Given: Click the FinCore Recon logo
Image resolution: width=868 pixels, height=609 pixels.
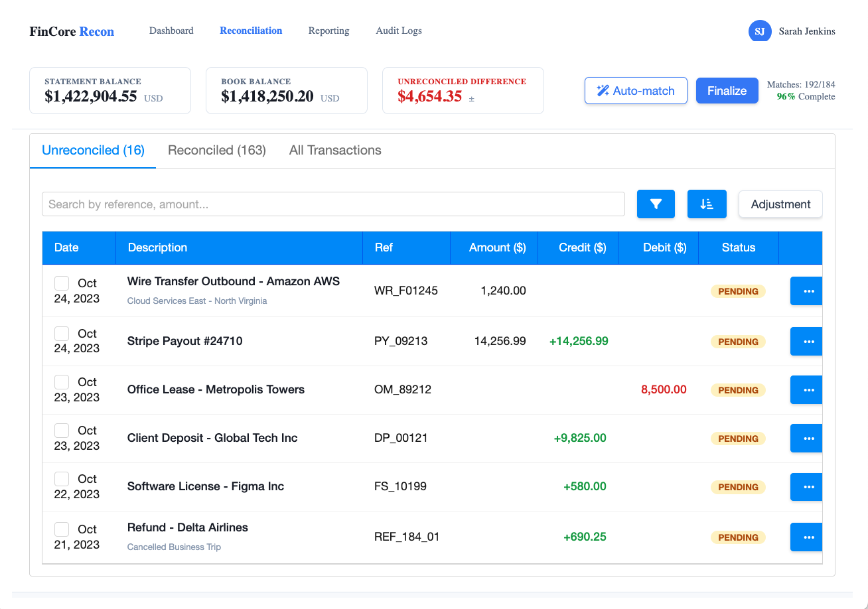Looking at the screenshot, I should pyautogui.click(x=71, y=31).
